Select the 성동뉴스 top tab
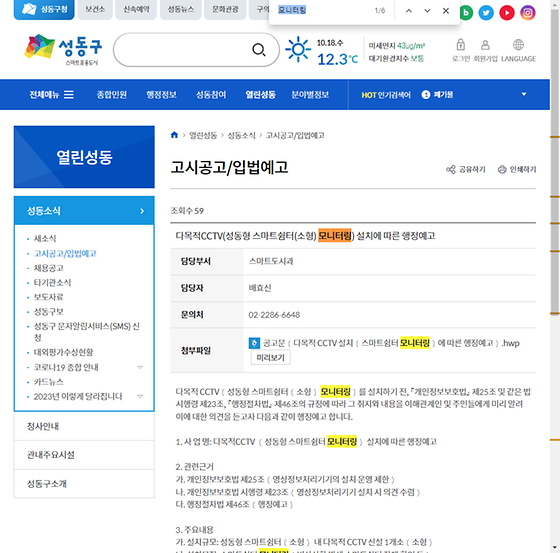The image size is (560, 553). 181,9
